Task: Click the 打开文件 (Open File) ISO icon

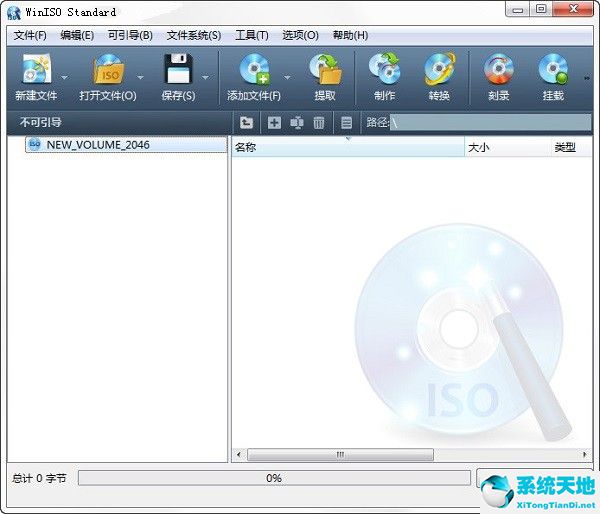Action: [107, 70]
